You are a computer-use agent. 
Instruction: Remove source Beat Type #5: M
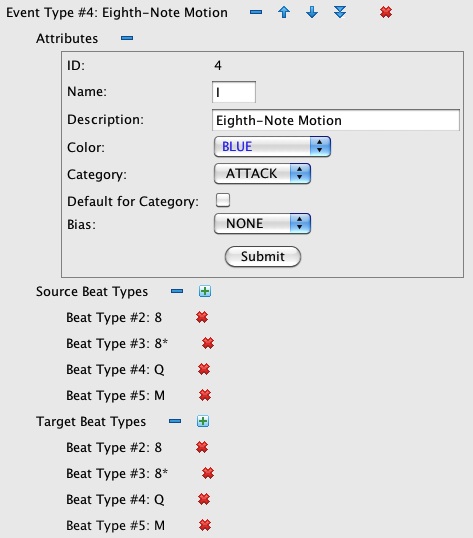[x=205, y=395]
